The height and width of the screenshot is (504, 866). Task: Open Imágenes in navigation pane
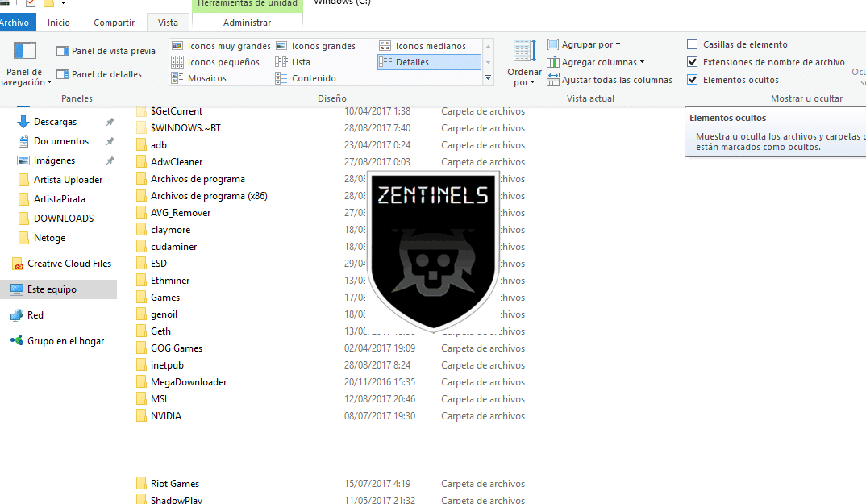tap(53, 160)
